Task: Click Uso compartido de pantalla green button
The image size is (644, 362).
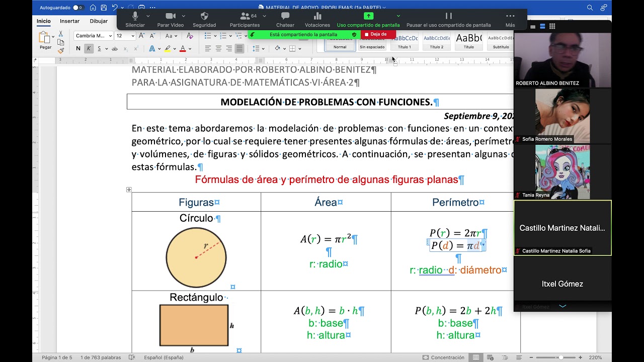Action: coord(368,20)
